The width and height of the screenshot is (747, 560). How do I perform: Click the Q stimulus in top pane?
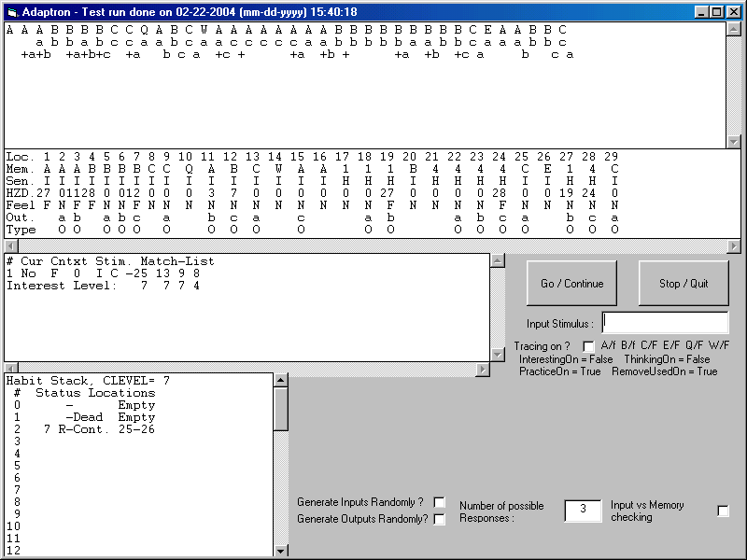pyautogui.click(x=145, y=30)
